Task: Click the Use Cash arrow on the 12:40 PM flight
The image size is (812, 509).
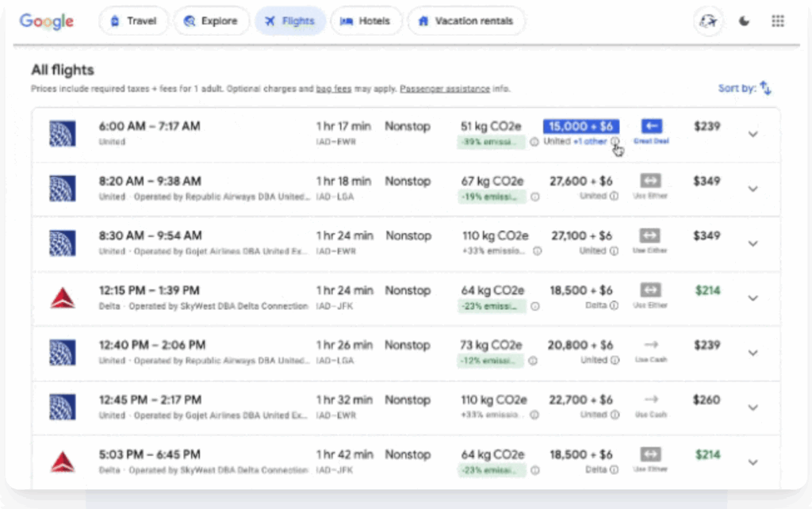Action: [x=651, y=346]
